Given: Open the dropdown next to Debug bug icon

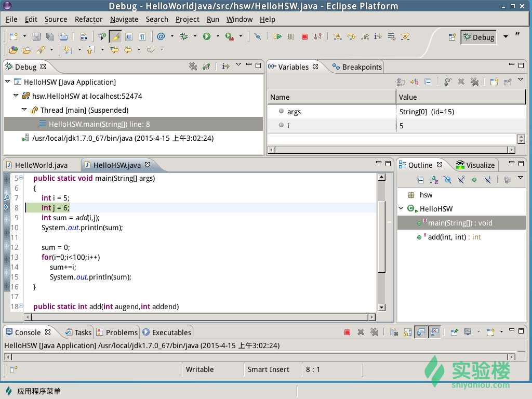Looking at the screenshot, I should pos(195,36).
